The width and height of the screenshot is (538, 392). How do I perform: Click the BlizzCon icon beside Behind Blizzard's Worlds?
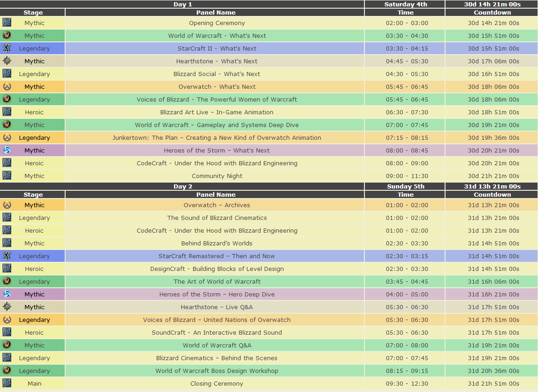click(7, 243)
